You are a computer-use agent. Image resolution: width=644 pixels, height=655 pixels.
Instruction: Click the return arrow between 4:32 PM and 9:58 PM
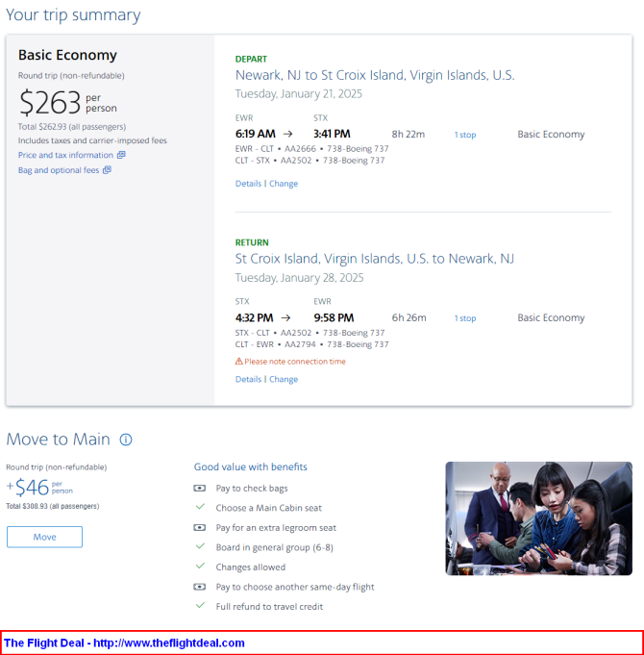click(285, 318)
